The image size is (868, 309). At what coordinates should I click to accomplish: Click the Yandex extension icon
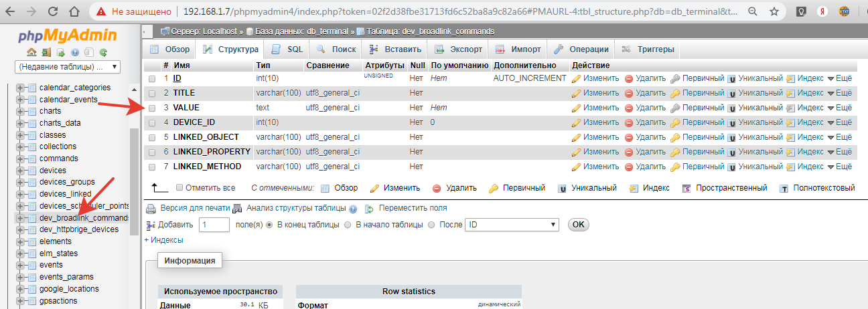click(822, 11)
